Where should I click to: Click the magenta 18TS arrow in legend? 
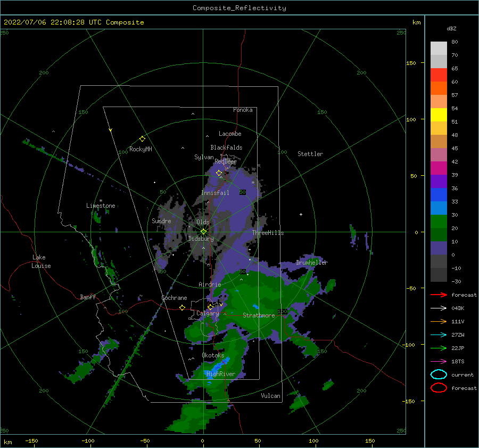point(439,361)
